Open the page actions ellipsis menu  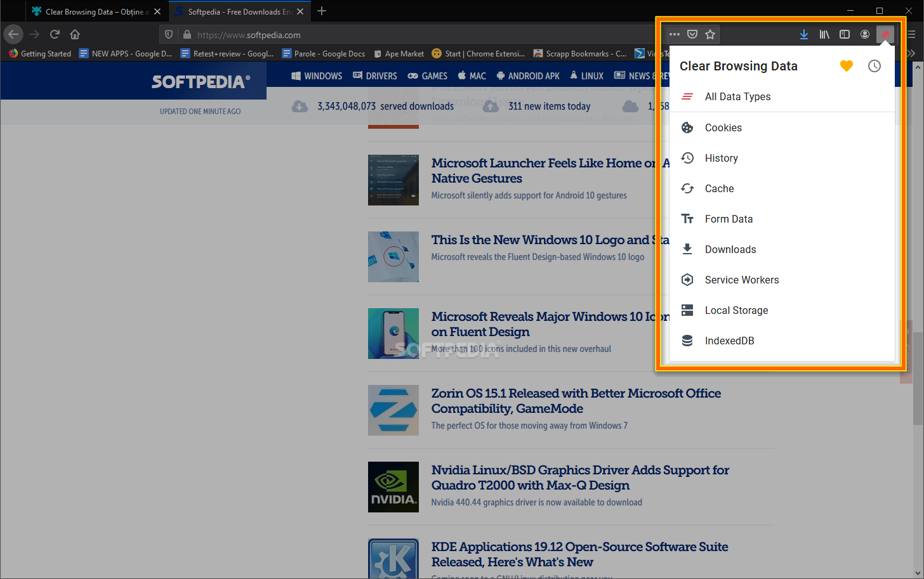(x=674, y=34)
